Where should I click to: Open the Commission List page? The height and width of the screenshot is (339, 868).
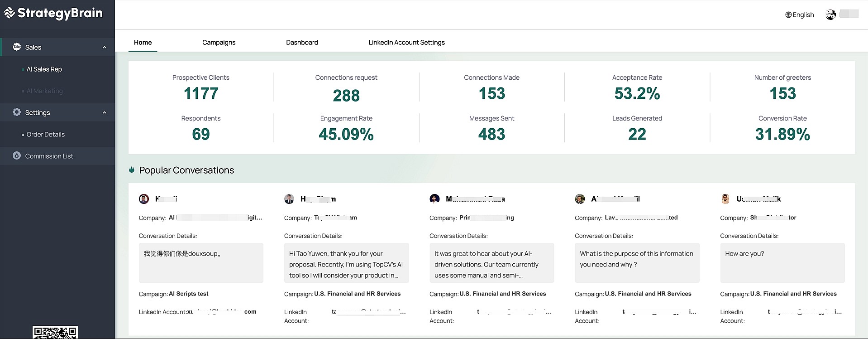[x=49, y=156]
